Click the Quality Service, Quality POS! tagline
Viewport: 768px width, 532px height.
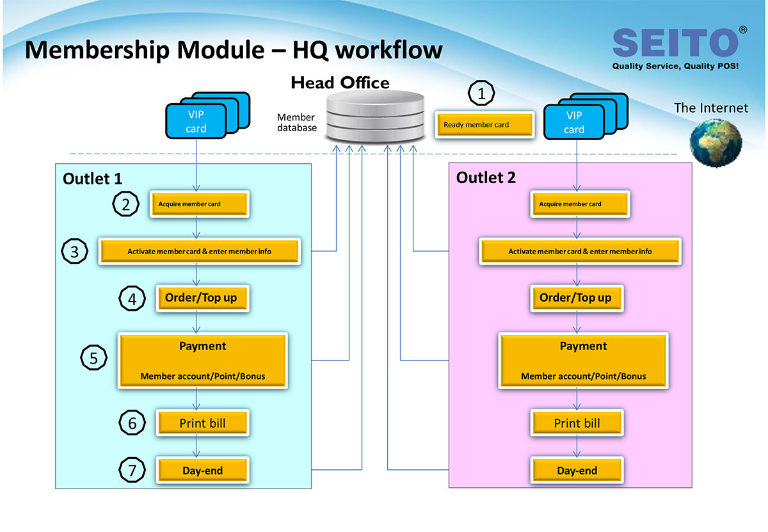click(675, 66)
